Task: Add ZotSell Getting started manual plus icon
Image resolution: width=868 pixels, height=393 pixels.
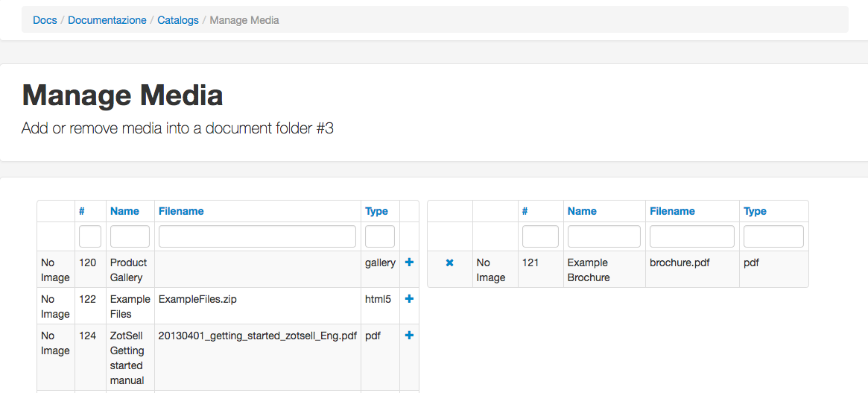Action: tap(409, 336)
